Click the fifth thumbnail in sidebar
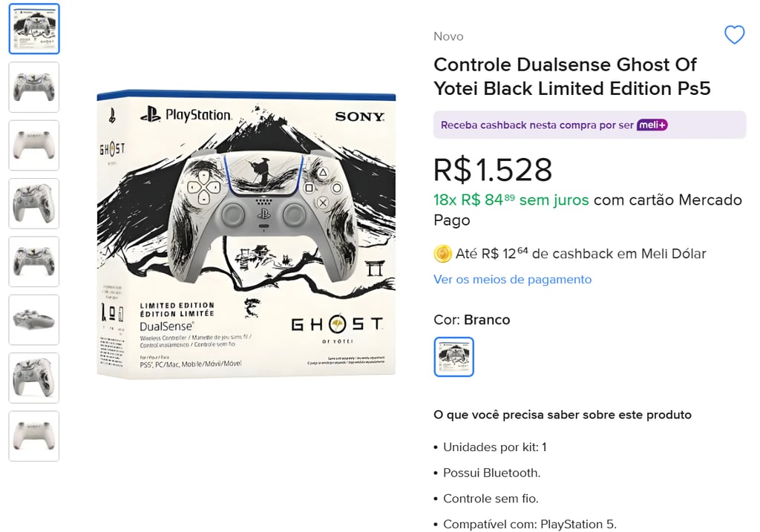 (x=33, y=261)
